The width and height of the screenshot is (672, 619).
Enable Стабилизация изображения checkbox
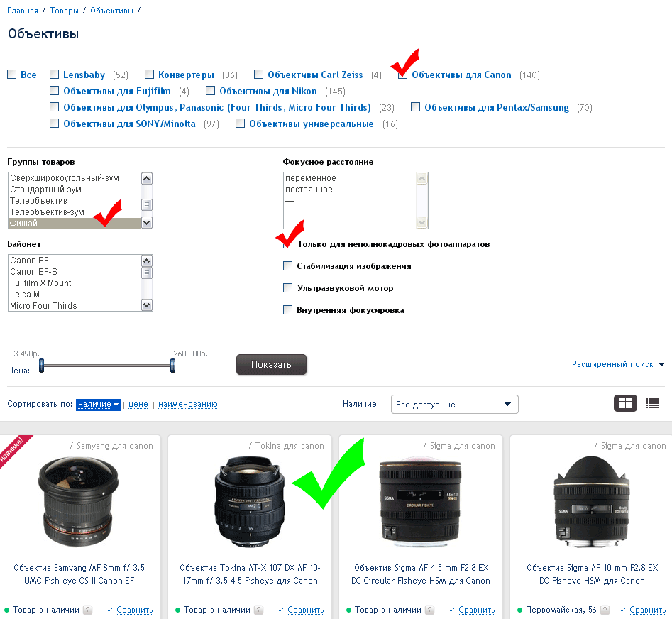(287, 265)
